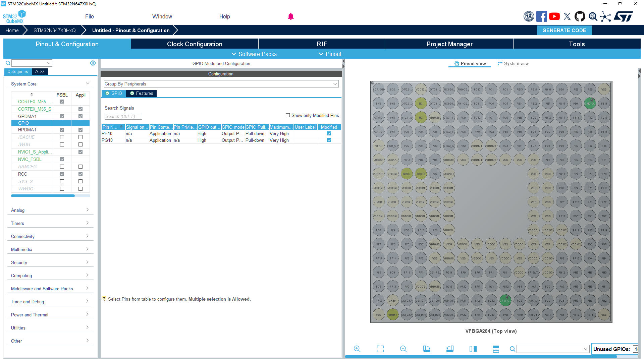The width and height of the screenshot is (644, 362).
Task: Open the GitHub icon link
Action: click(x=580, y=16)
